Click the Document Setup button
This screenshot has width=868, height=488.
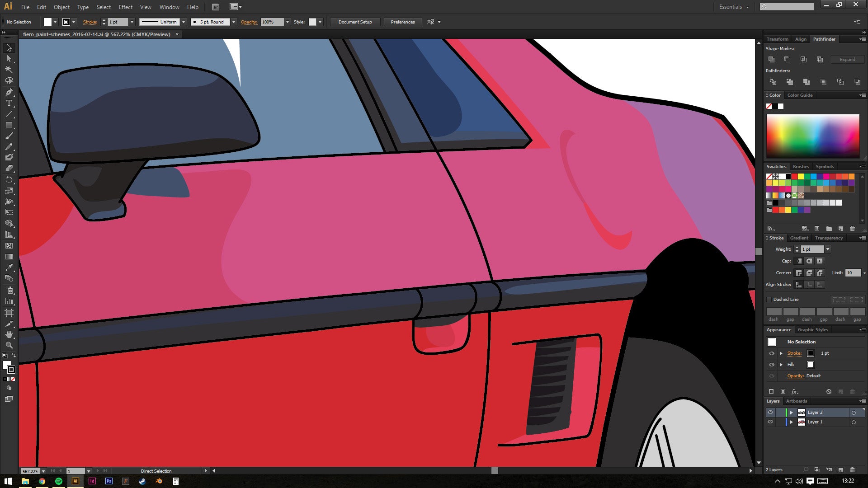point(355,22)
